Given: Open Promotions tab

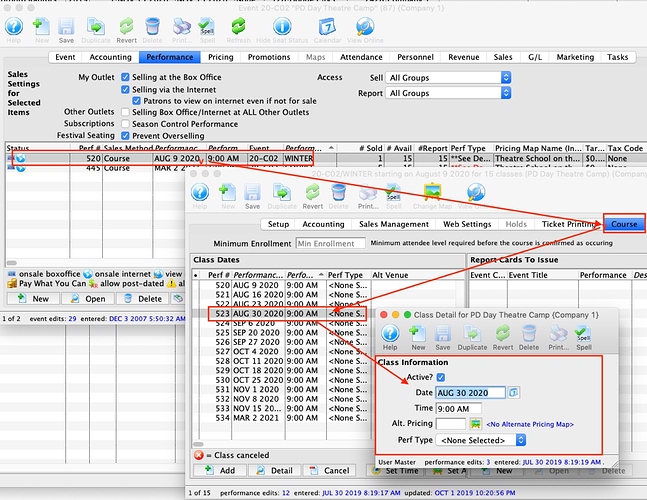Looking at the screenshot, I should (269, 57).
